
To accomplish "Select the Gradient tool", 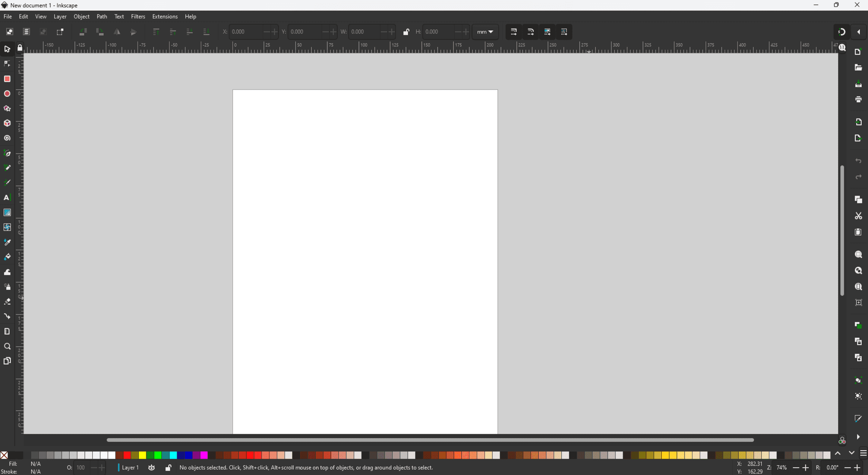I will 7,212.
